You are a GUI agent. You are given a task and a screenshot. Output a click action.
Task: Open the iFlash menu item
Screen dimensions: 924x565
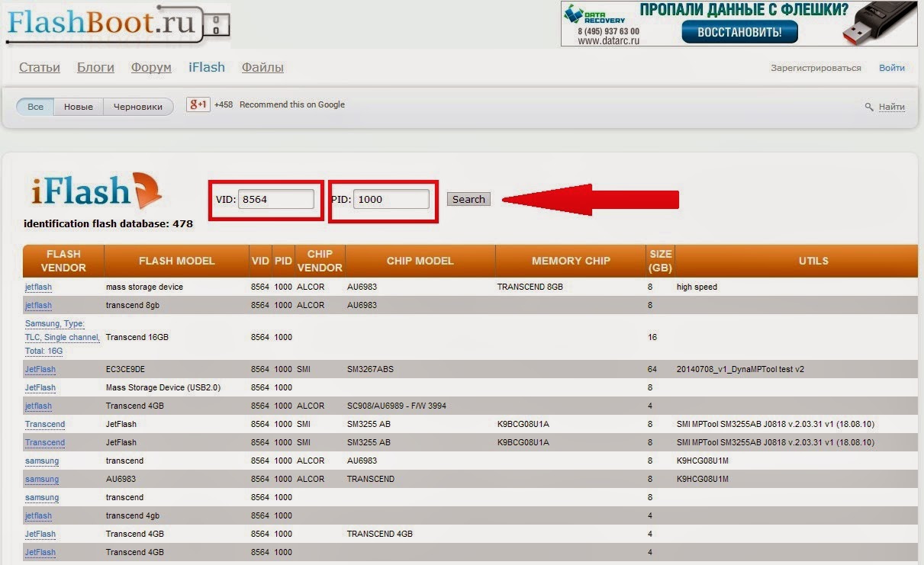[207, 67]
